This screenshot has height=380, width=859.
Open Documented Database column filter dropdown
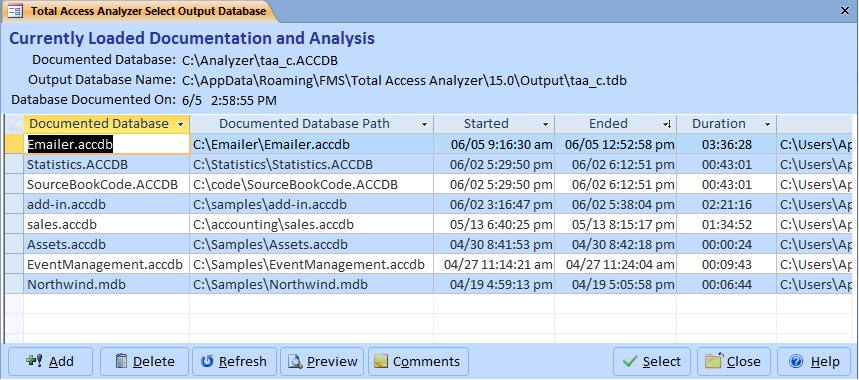tap(180, 125)
